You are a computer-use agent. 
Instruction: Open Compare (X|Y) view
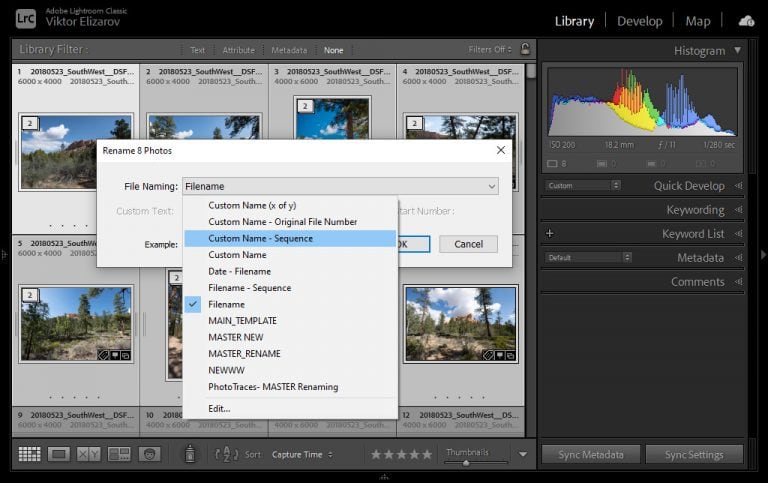point(89,455)
